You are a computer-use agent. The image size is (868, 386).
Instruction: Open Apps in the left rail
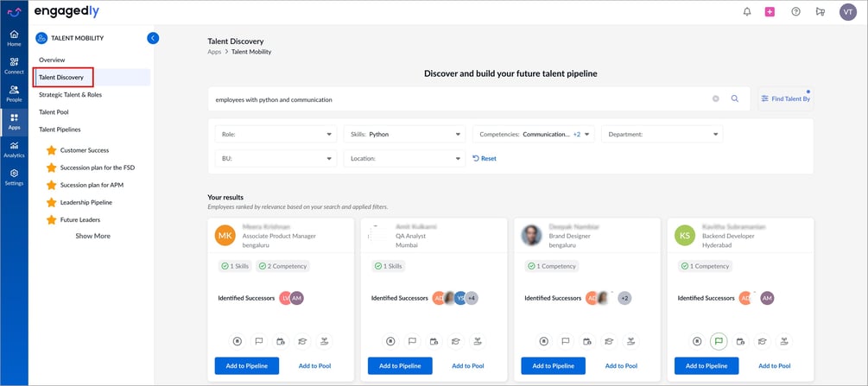click(14, 122)
